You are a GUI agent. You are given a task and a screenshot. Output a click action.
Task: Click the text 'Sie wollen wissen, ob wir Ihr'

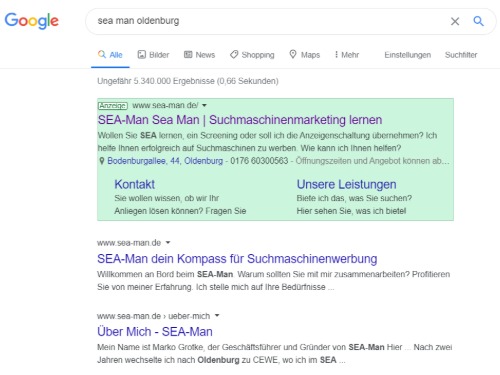167,198
